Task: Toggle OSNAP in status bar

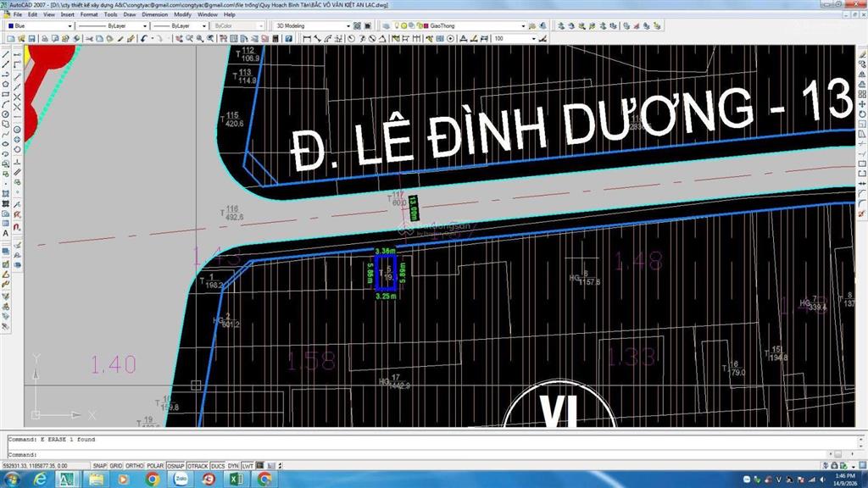Action: tap(176, 466)
